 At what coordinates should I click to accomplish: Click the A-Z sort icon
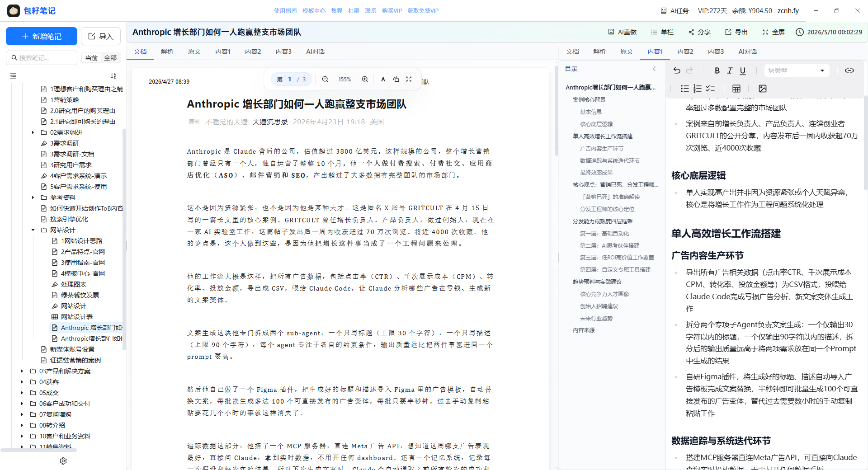pyautogui.click(x=113, y=76)
